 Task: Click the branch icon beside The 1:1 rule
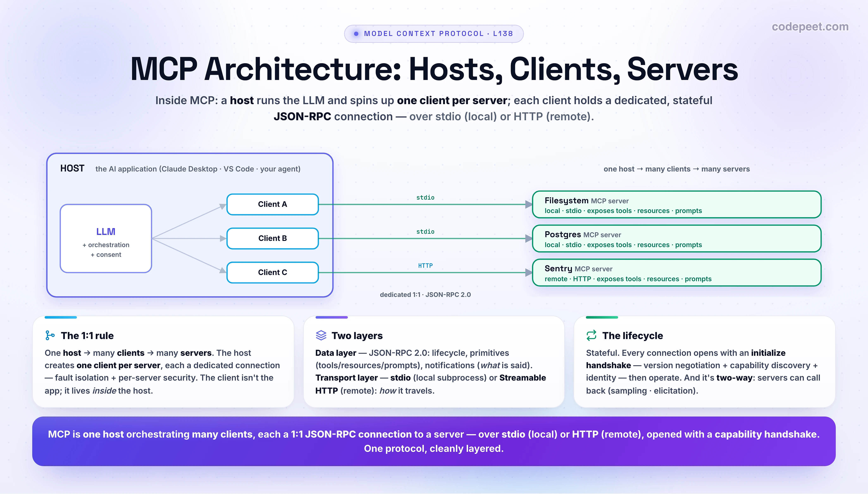coord(50,335)
